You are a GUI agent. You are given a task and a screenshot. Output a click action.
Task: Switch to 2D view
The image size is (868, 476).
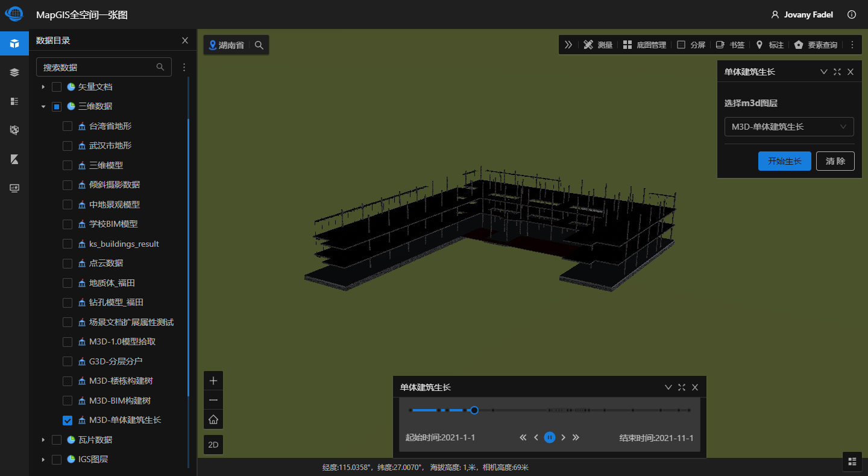pyautogui.click(x=213, y=445)
